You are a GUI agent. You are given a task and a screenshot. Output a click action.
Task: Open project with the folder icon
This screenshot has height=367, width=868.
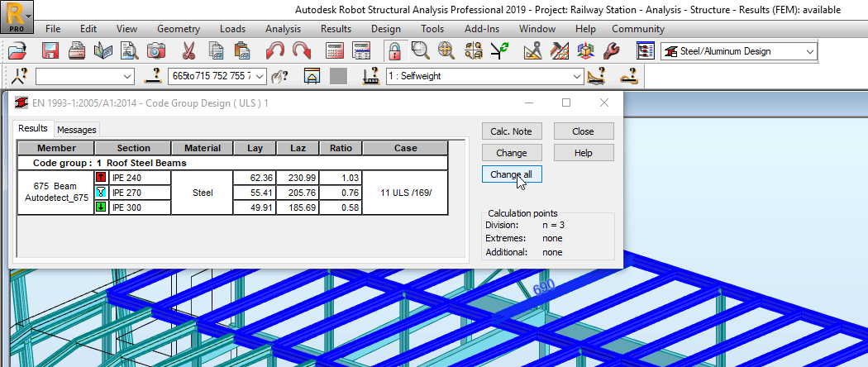tap(17, 51)
